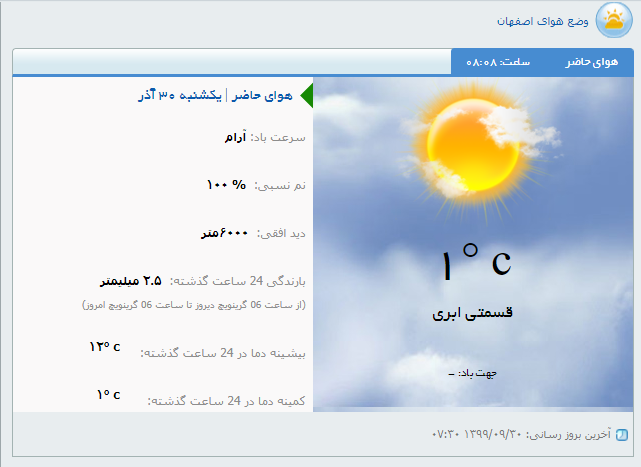
Task: Click the visibility value '۶۰۰۰متر'
Action: [x=224, y=233]
